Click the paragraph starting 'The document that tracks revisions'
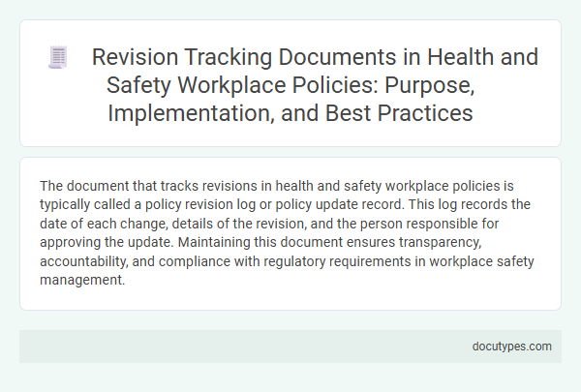Viewport: 581px width, 392px height. point(287,232)
